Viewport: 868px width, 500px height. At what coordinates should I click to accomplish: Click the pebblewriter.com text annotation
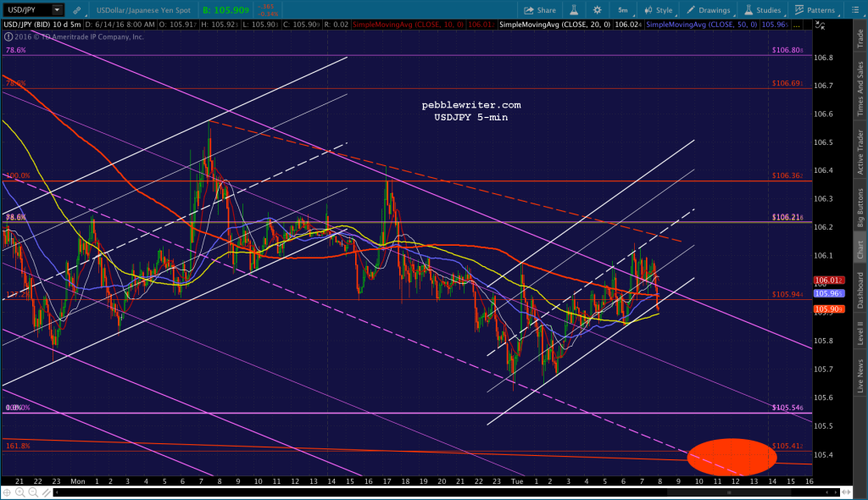[x=471, y=105]
